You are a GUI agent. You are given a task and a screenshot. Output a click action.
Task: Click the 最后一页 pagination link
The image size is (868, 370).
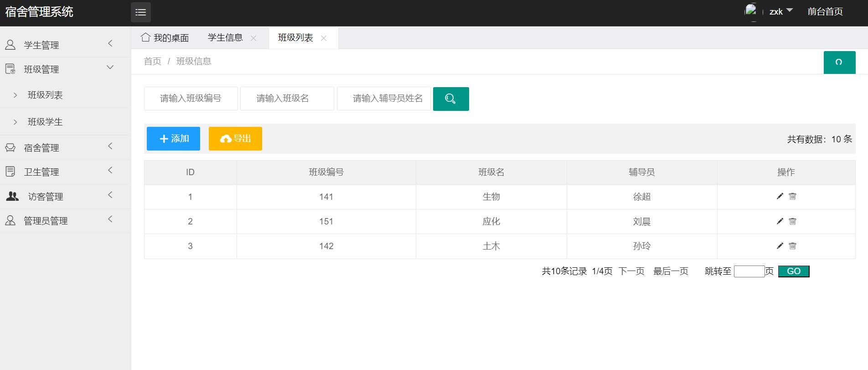671,271
